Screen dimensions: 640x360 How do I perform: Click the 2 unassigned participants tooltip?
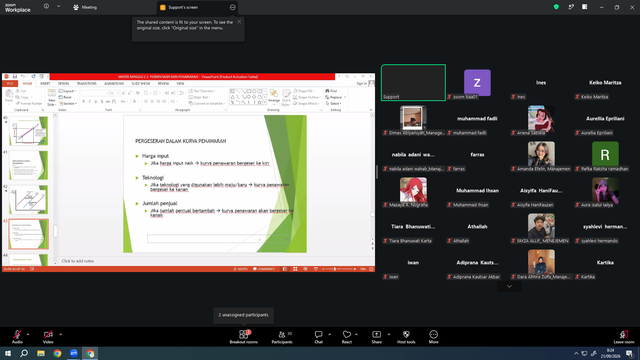coord(243,315)
